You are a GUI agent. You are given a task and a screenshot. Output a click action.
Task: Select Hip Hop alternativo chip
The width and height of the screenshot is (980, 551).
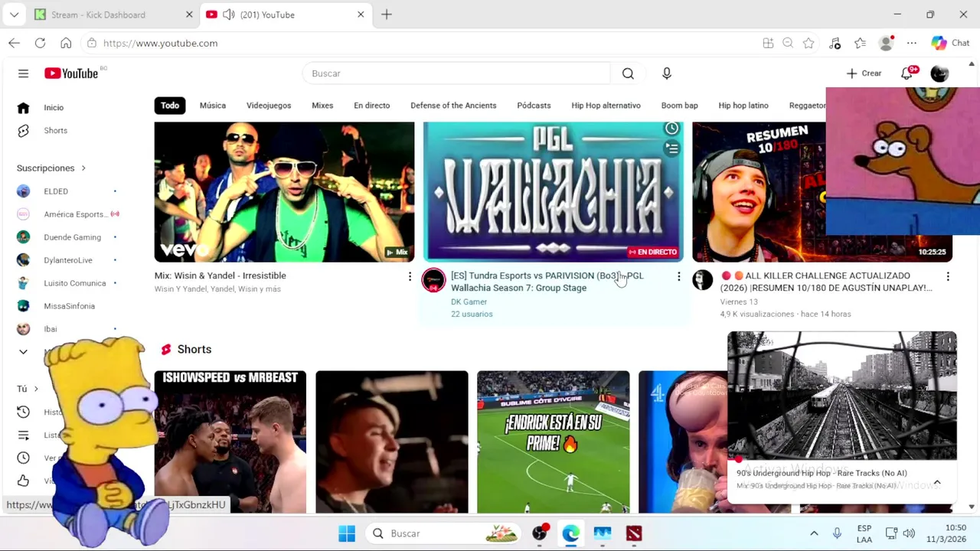click(606, 106)
